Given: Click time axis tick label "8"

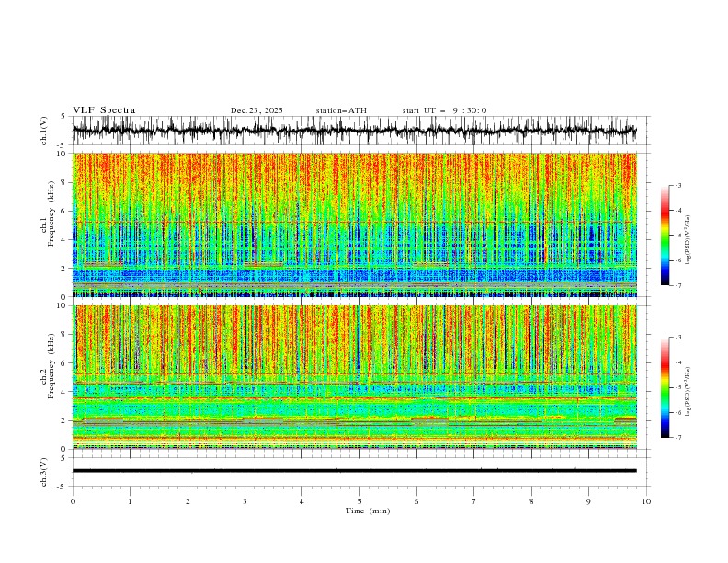Looking at the screenshot, I should coord(531,501).
